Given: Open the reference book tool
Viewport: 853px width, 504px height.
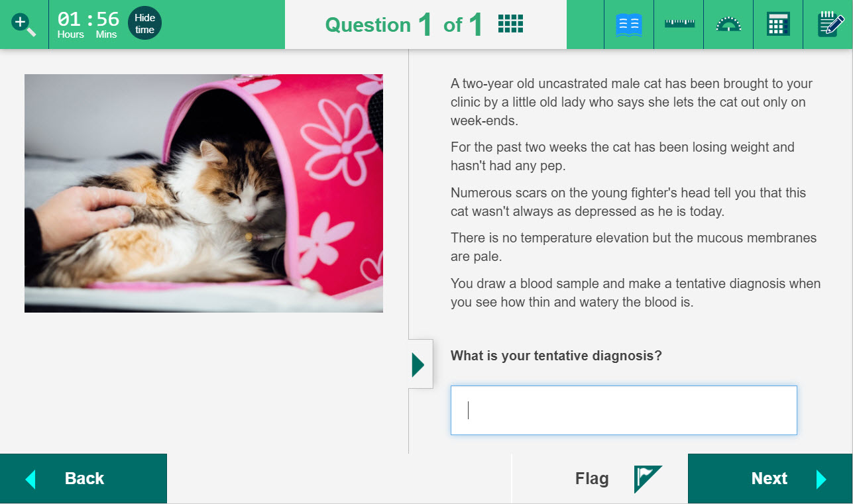Looking at the screenshot, I should 628,25.
